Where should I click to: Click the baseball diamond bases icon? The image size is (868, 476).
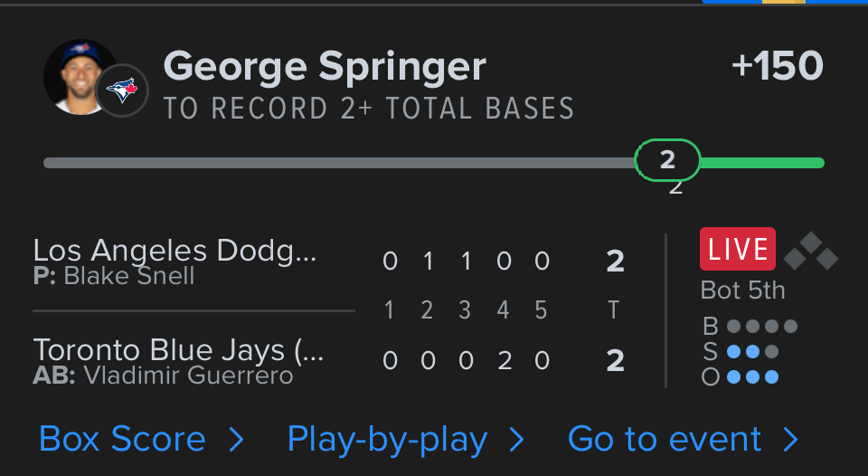point(810,251)
